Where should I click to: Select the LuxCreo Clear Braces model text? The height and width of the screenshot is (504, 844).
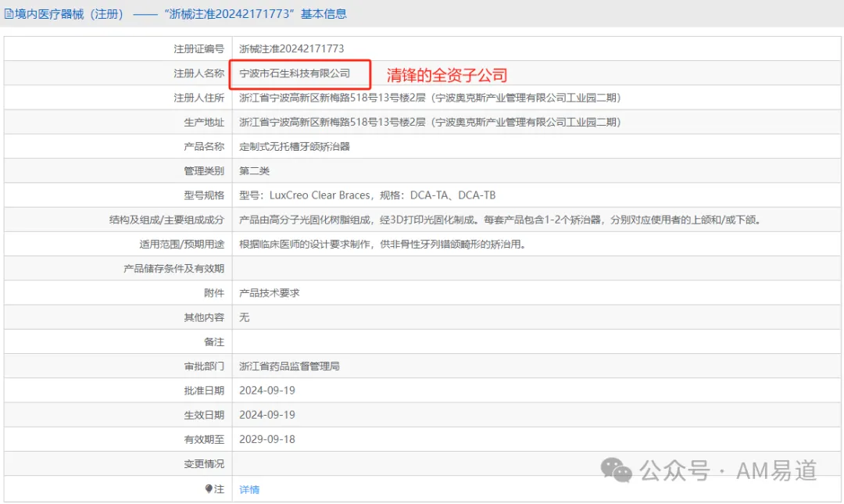coord(320,195)
